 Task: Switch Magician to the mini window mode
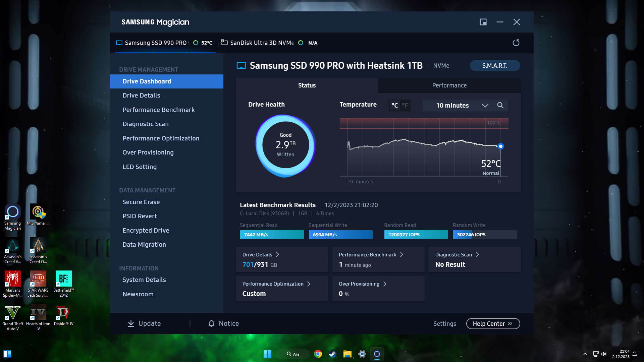click(483, 22)
